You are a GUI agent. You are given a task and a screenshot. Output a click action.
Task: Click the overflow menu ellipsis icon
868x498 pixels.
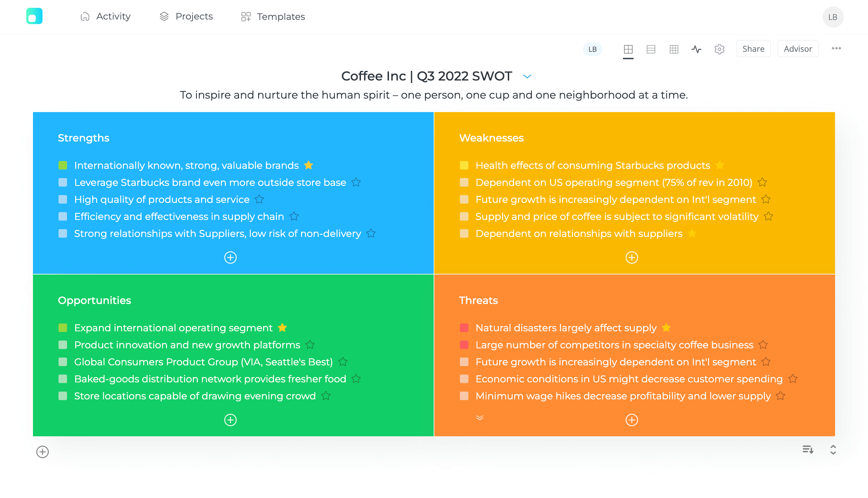click(x=837, y=48)
